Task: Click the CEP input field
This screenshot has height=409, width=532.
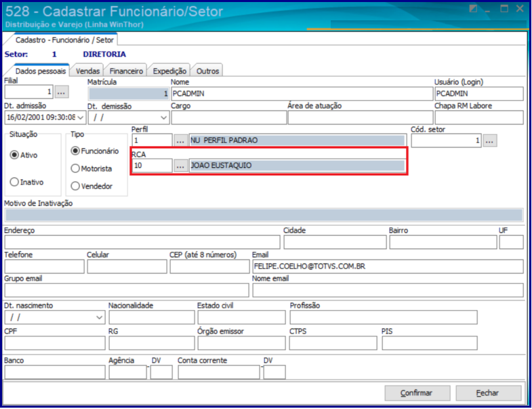Action: pyautogui.click(x=209, y=267)
